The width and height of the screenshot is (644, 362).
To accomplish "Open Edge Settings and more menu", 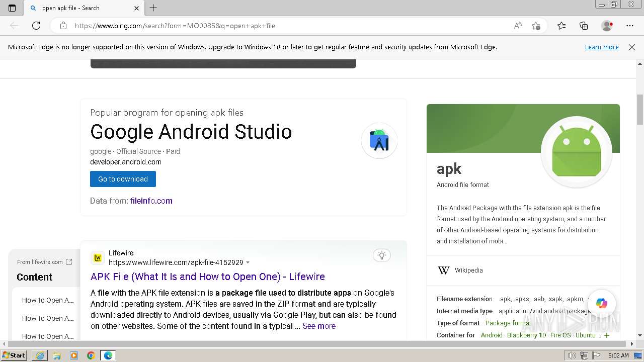I will tap(630, 26).
